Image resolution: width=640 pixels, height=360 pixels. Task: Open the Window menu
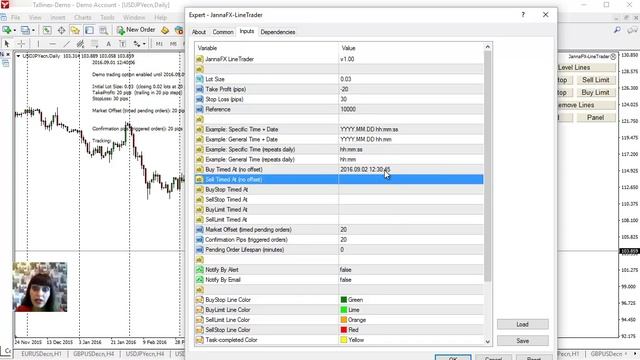pyautogui.click(x=134, y=18)
